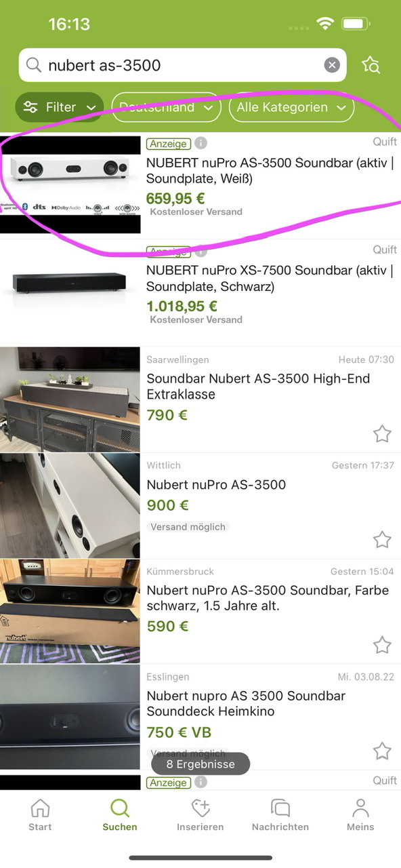Open the Filter dropdown
The width and height of the screenshot is (401, 868).
60,107
